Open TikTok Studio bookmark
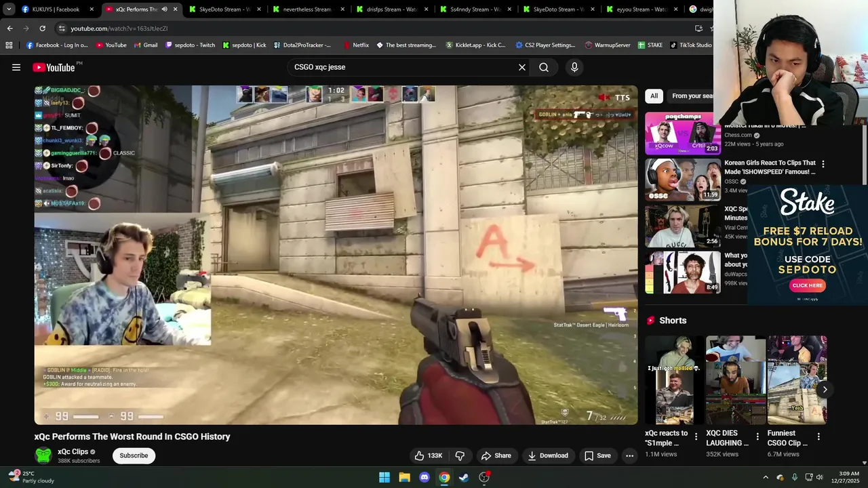The width and height of the screenshot is (868, 488). (x=691, y=45)
